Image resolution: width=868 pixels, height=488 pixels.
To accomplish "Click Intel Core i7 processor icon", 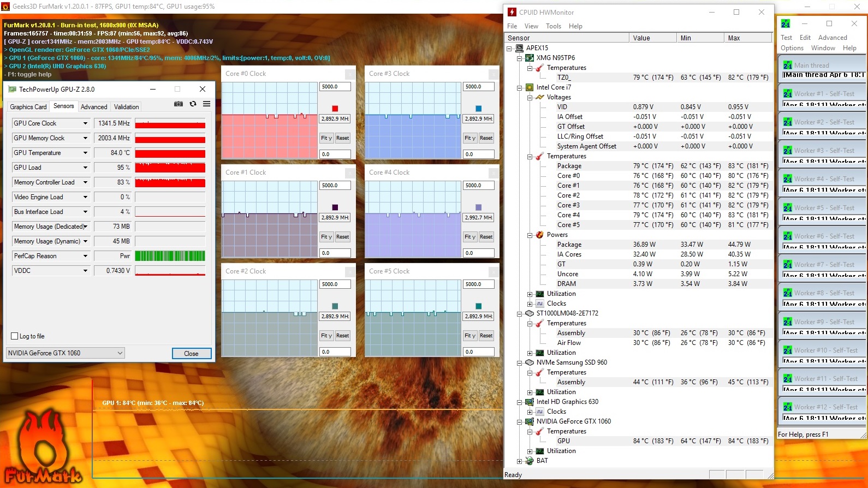I will point(529,87).
